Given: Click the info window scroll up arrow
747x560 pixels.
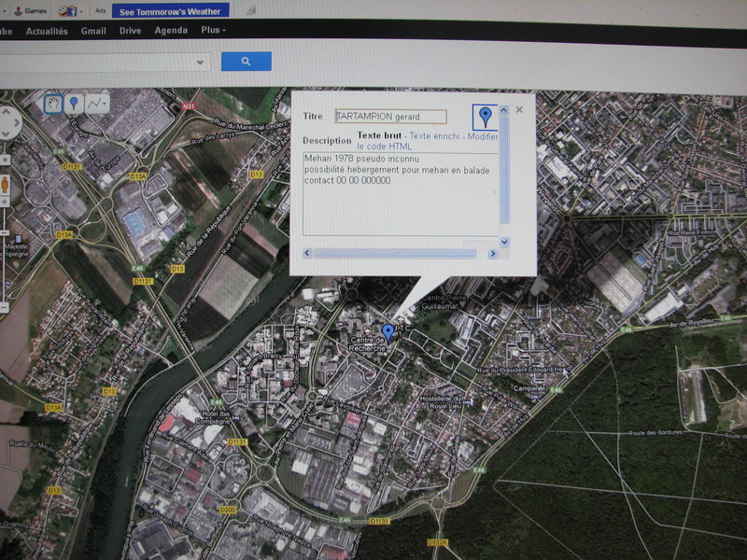Looking at the screenshot, I should [504, 110].
